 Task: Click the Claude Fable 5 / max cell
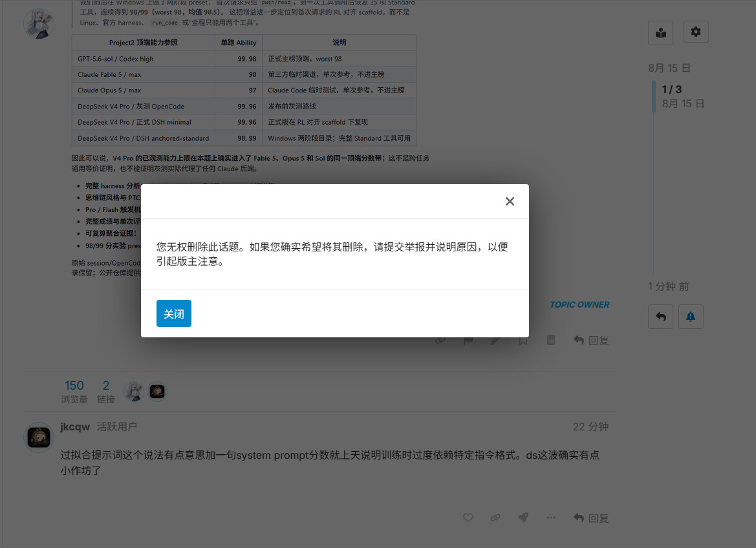[143, 75]
